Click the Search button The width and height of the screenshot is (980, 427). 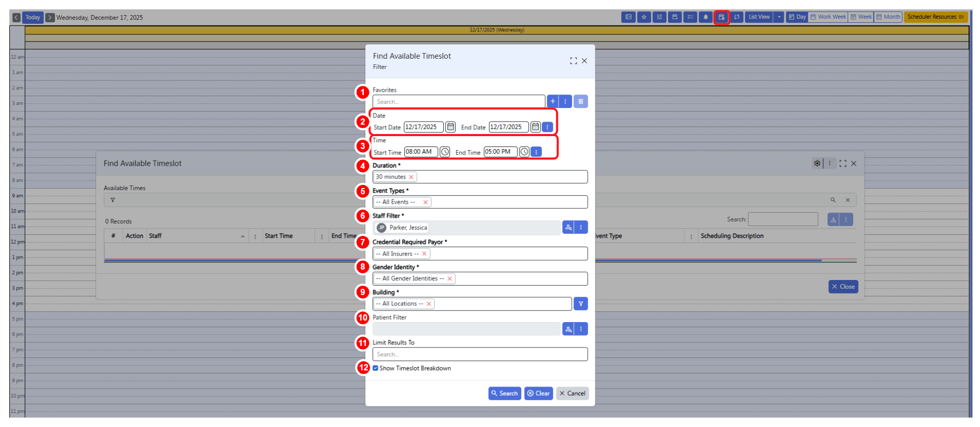(505, 393)
